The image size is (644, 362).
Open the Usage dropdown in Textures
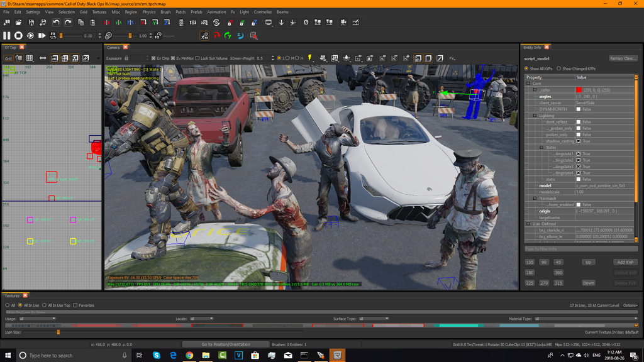pos(37,319)
